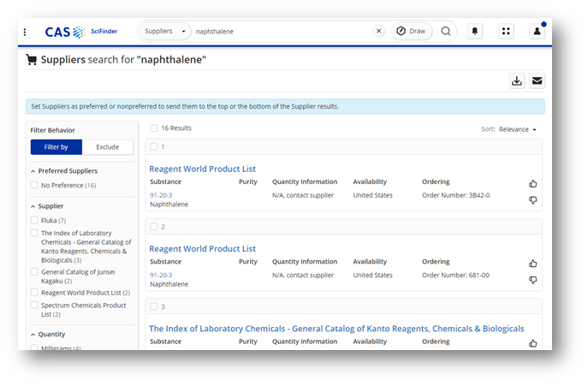Email the supplier results
Screen dimensions: 588x386
coord(537,80)
